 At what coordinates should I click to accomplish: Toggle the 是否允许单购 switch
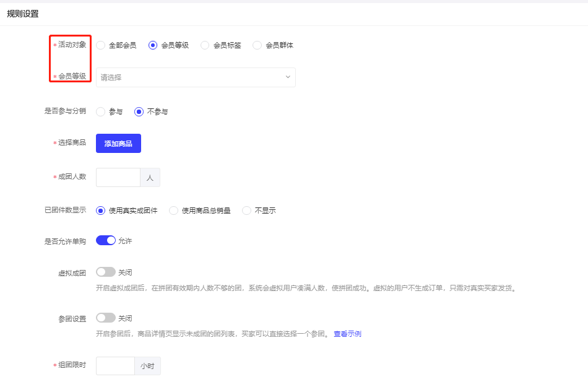(x=106, y=240)
